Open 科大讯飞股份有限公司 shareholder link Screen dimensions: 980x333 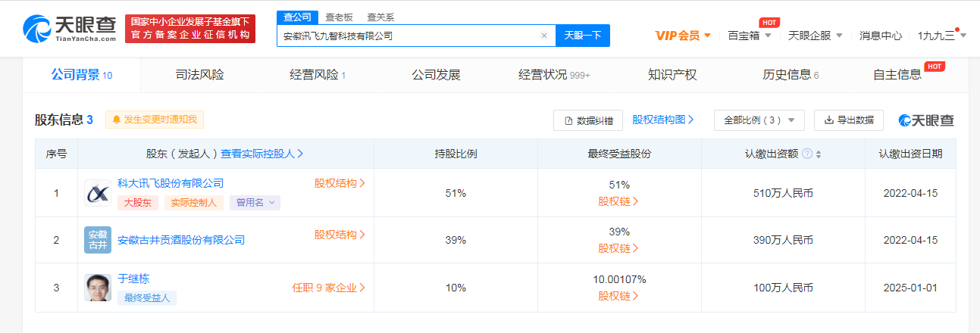pos(171,183)
